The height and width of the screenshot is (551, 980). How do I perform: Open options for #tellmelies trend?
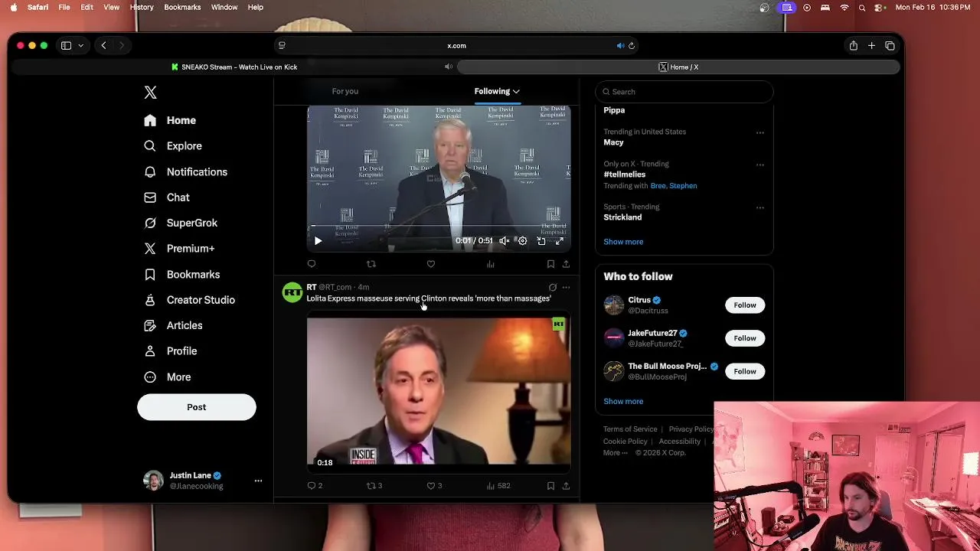760,165
